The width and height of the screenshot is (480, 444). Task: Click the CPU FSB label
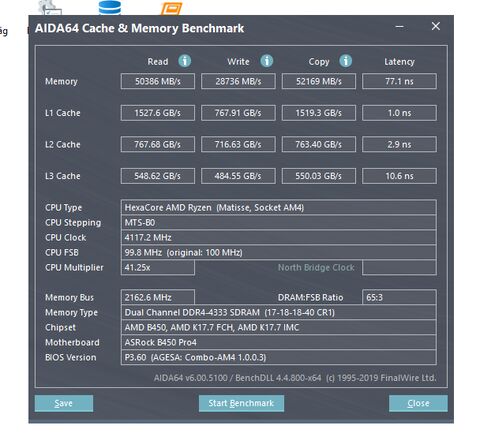click(x=62, y=253)
